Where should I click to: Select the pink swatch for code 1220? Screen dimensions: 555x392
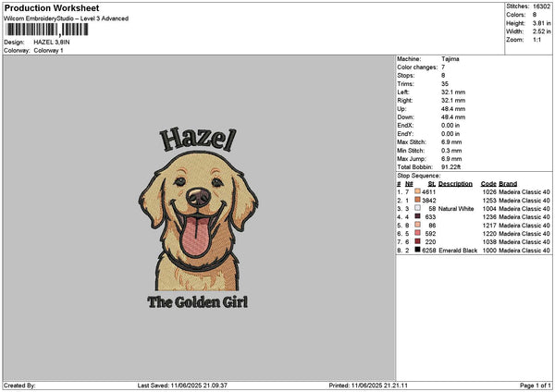click(418, 233)
